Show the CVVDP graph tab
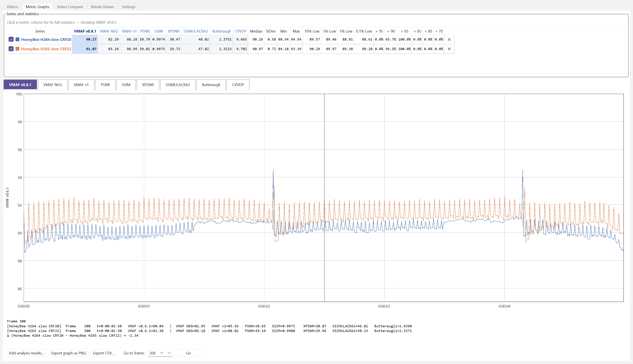633x364 pixels. point(238,85)
